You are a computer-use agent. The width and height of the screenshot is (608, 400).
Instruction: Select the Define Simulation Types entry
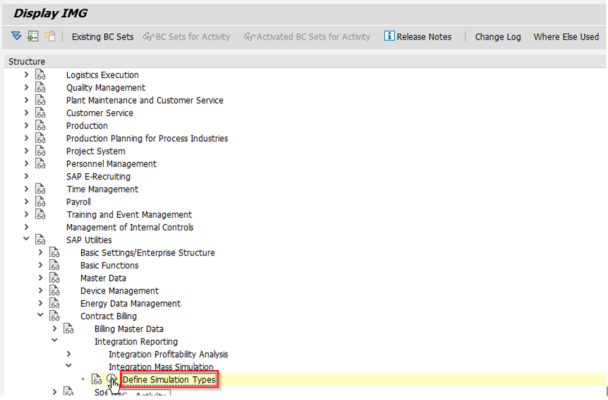169,380
